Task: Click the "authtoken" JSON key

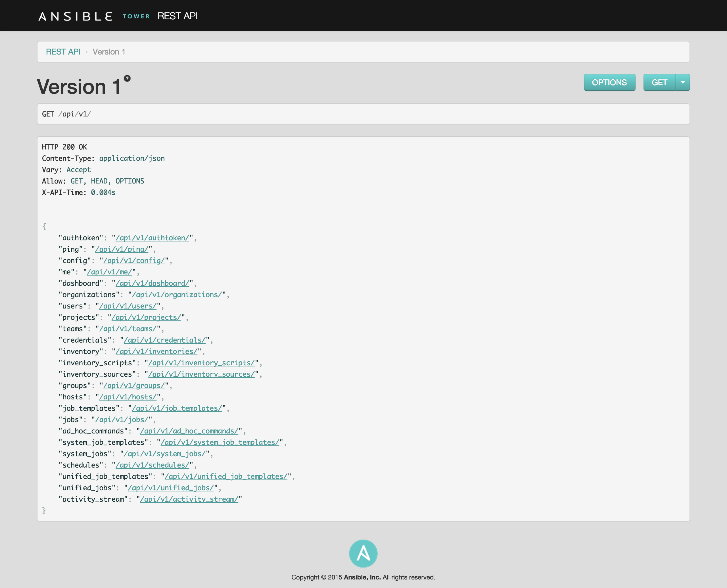Action: click(81, 238)
